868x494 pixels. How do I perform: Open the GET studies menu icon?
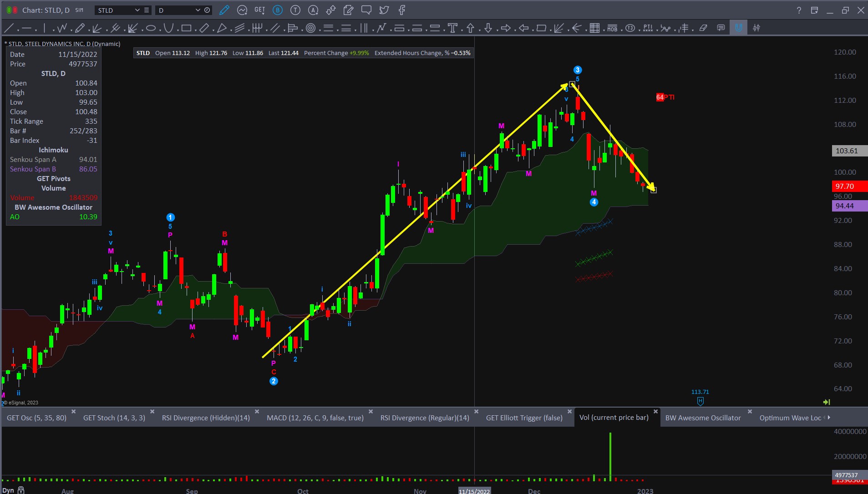click(x=259, y=10)
